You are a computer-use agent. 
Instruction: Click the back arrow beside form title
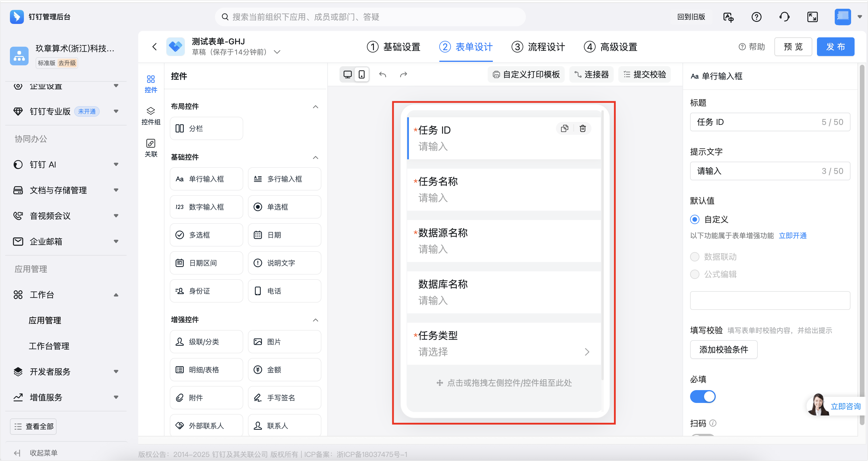click(x=155, y=47)
